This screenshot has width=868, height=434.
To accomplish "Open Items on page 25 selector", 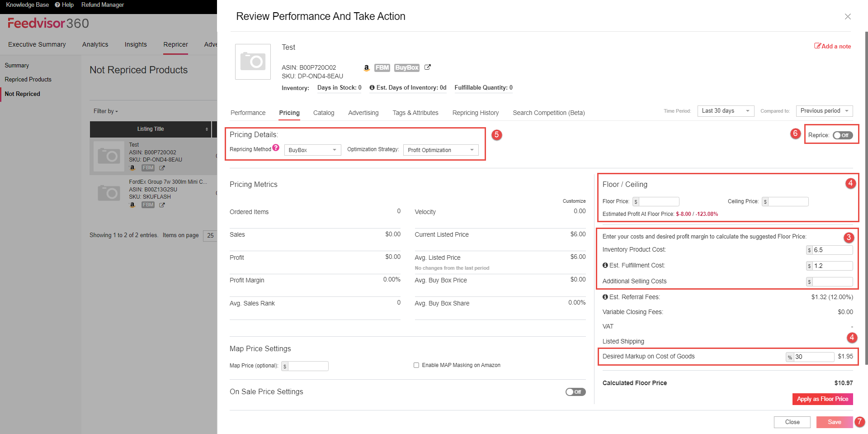I will (210, 235).
